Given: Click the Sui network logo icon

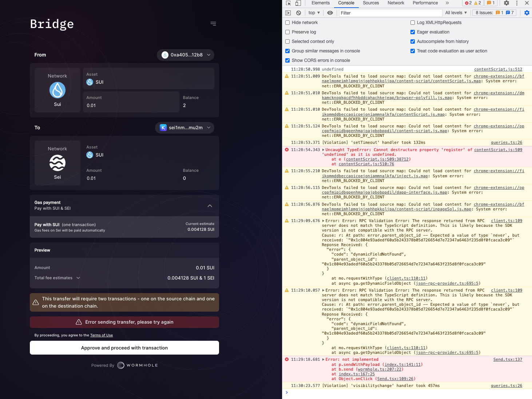Looking at the screenshot, I should (57, 90).
